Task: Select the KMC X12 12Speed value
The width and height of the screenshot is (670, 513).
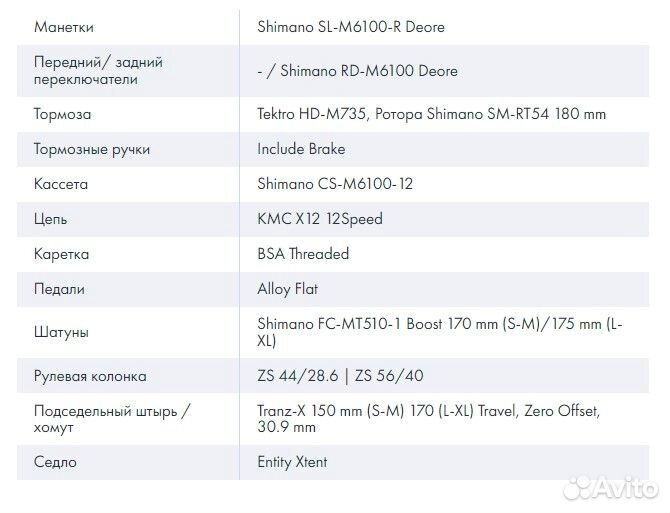Action: pyautogui.click(x=320, y=219)
